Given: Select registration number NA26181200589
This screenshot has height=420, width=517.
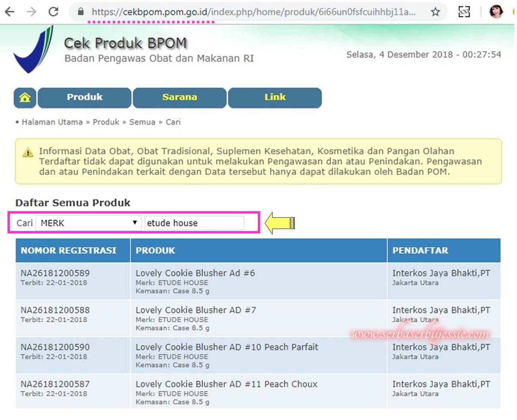Looking at the screenshot, I should (x=55, y=273).
